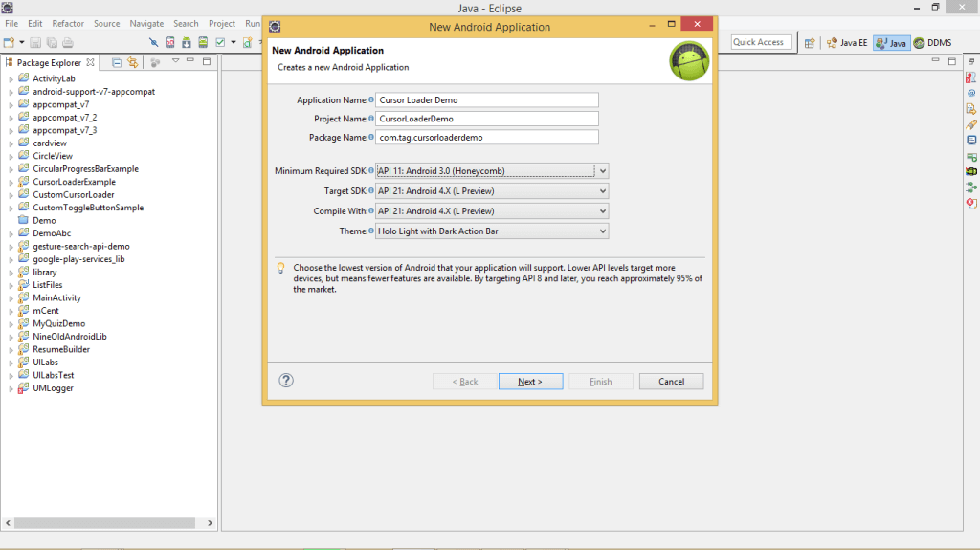Open the Navigate menu
Image resolution: width=980 pixels, height=550 pixels.
(x=146, y=23)
